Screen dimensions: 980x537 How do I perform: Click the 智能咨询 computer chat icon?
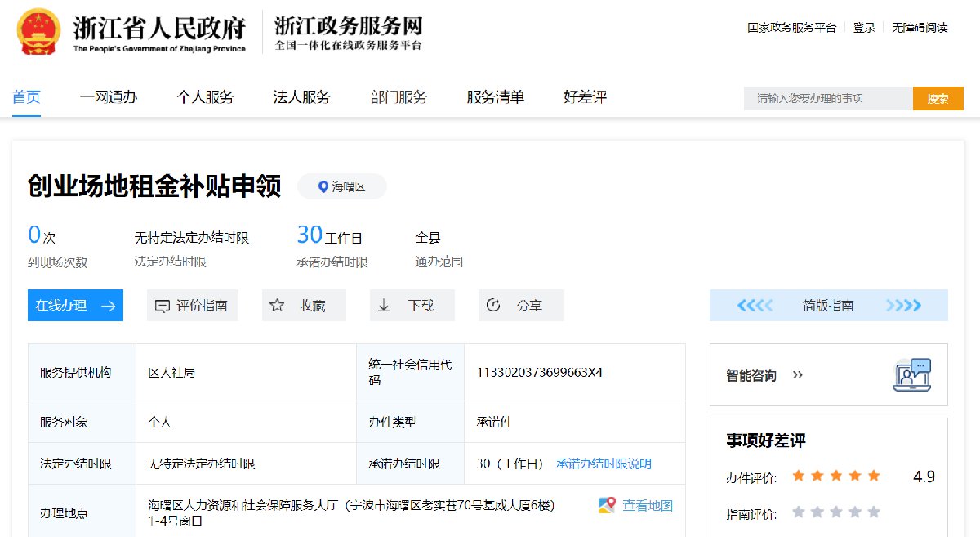pos(911,375)
